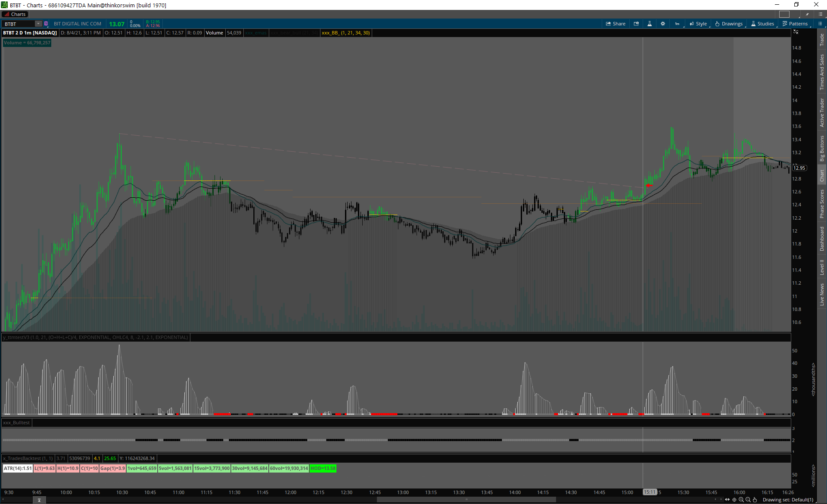This screenshot has width=827, height=504.
Task: Open chart settings gear icon
Action: tap(663, 24)
